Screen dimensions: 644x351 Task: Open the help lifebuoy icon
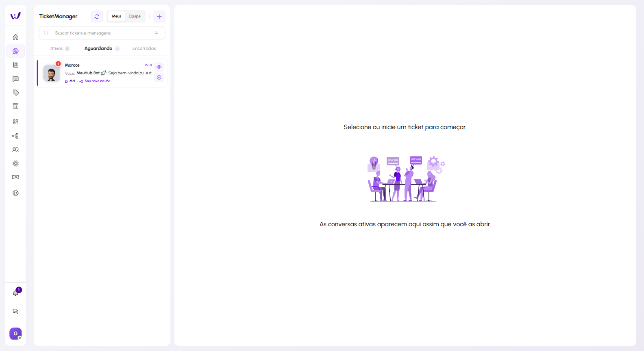[x=15, y=193]
